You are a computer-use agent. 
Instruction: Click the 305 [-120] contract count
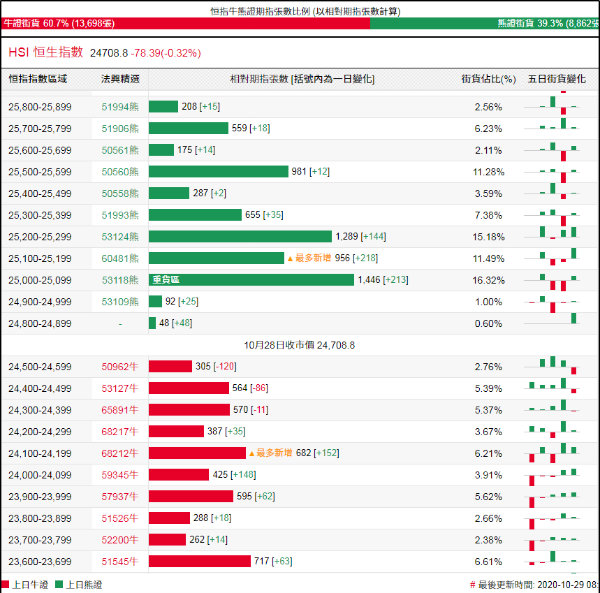[x=216, y=366]
